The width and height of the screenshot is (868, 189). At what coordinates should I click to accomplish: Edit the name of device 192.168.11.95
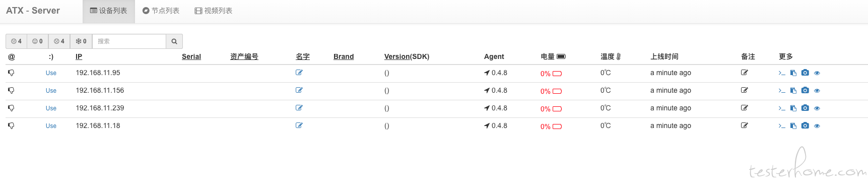(299, 73)
